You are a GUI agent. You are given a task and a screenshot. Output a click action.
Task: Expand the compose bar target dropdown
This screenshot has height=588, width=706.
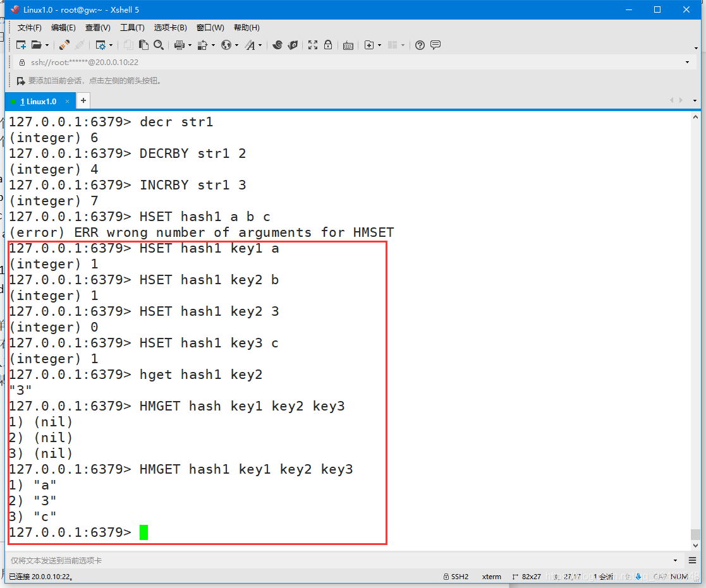click(676, 561)
